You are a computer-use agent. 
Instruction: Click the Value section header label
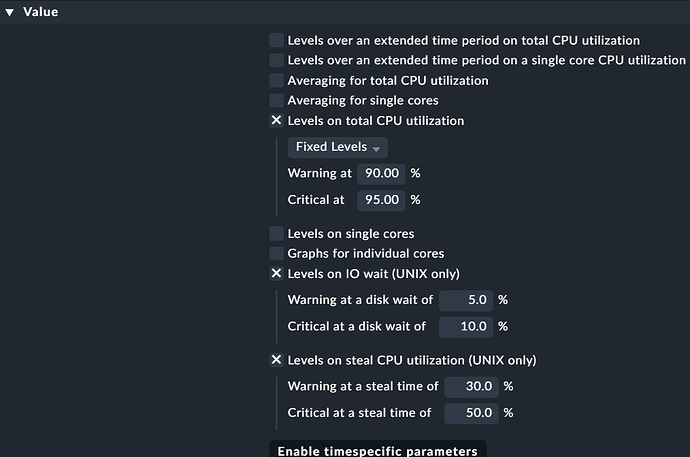click(x=40, y=12)
